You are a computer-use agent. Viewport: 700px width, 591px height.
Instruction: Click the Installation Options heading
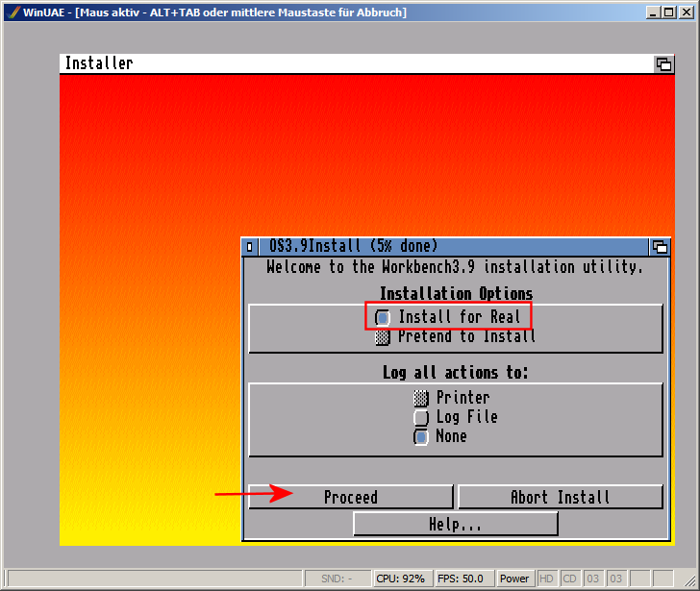pyautogui.click(x=456, y=293)
